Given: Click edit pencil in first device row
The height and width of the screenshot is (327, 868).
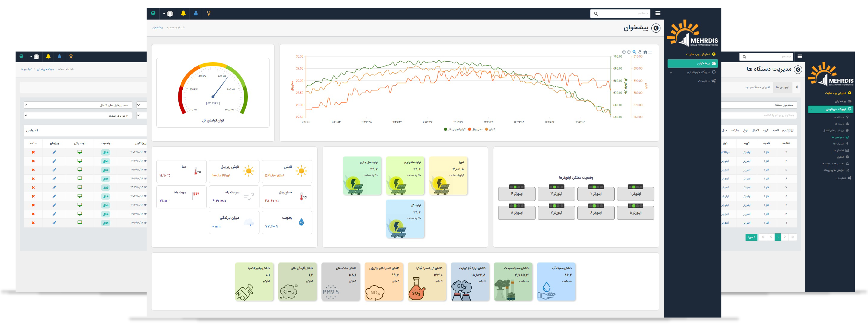Looking at the screenshot, I should pyautogui.click(x=54, y=152).
